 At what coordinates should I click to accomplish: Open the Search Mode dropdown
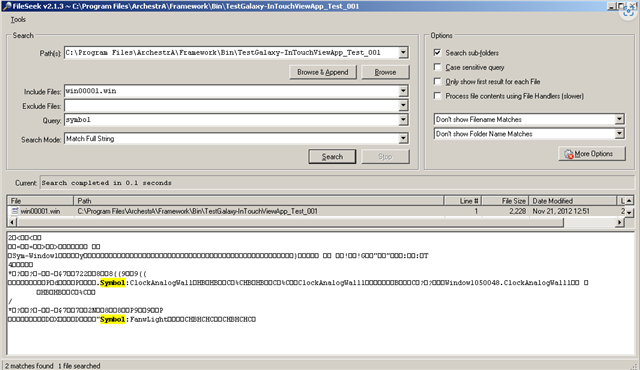tap(403, 139)
